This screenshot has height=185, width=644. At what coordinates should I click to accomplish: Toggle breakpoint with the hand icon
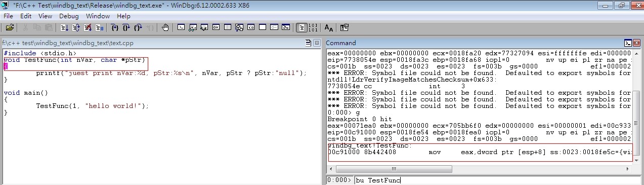(x=165, y=27)
